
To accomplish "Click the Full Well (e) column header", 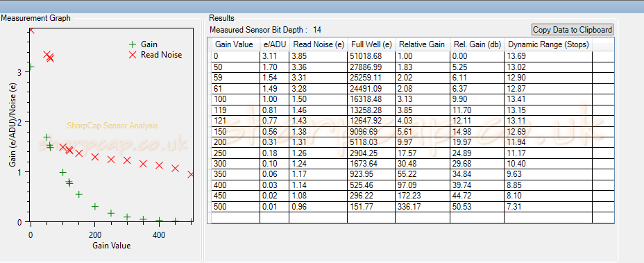I will coord(371,44).
